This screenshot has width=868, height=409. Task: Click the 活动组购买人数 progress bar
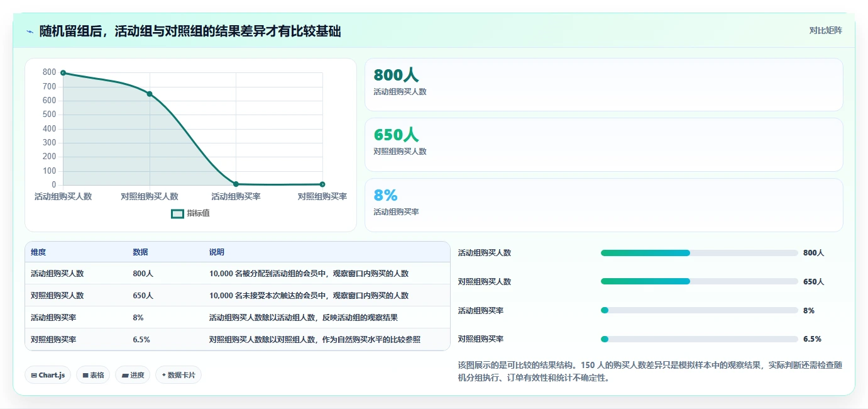(x=699, y=253)
